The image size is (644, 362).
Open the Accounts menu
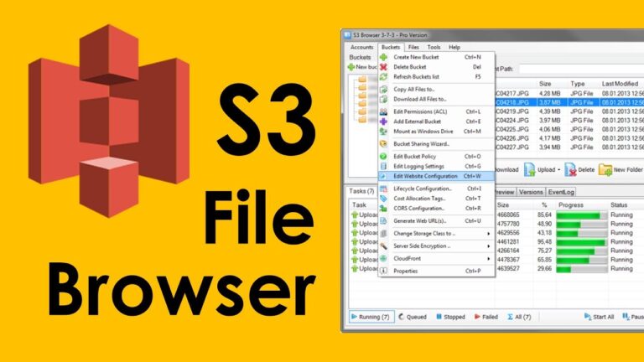point(362,47)
